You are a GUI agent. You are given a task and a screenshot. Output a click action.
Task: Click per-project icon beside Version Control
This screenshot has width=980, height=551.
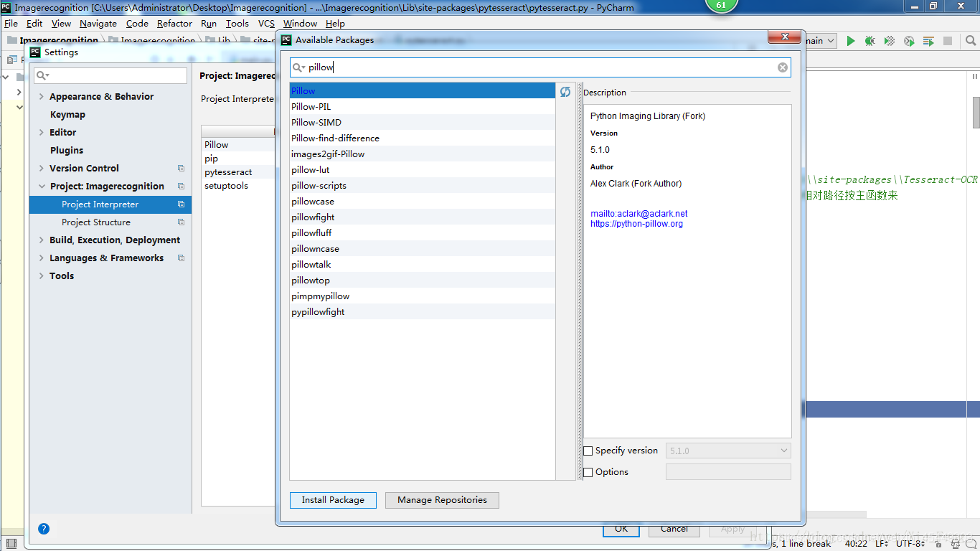click(181, 168)
